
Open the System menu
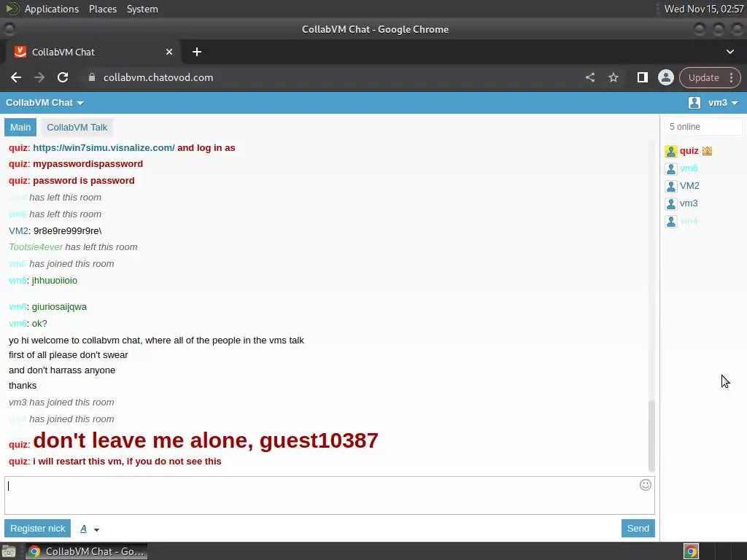click(x=142, y=9)
